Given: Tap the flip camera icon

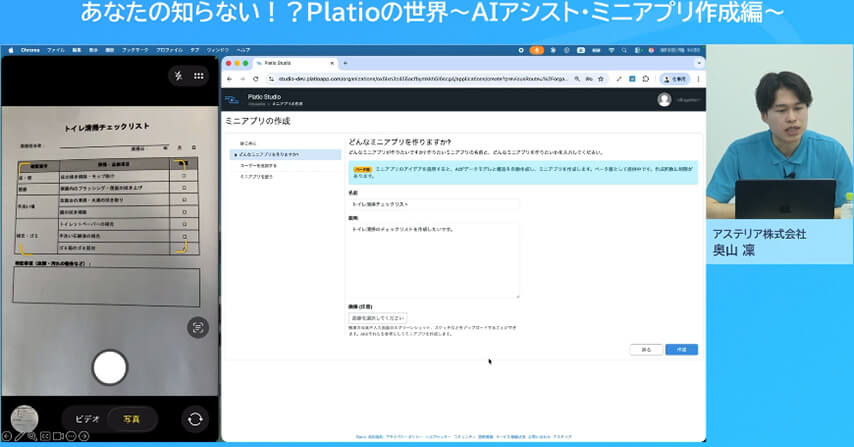Looking at the screenshot, I should 195,419.
